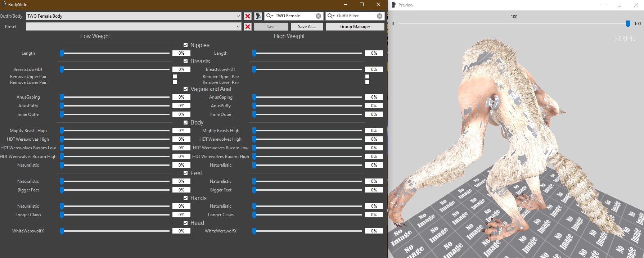Click the NORMAL label in Preview window
Image resolution: width=644 pixels, height=258 pixels.
point(625,39)
